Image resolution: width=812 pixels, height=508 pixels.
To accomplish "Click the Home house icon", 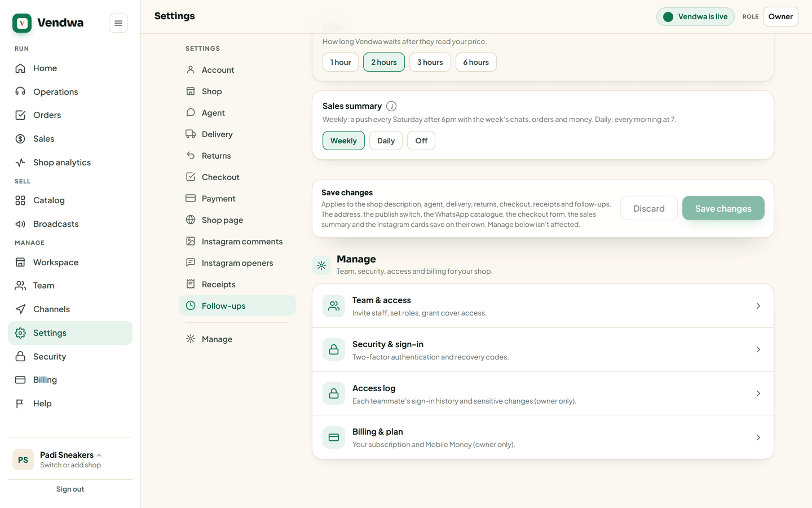I will pyautogui.click(x=20, y=68).
